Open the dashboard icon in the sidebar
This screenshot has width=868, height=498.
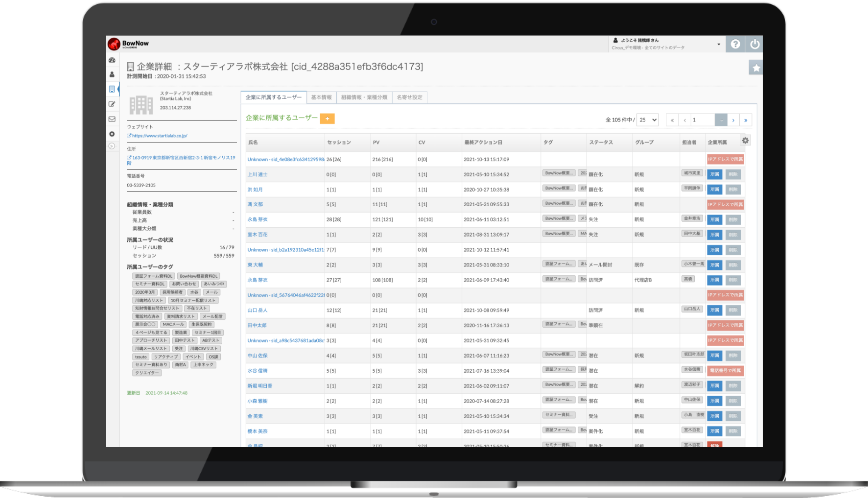coord(112,60)
